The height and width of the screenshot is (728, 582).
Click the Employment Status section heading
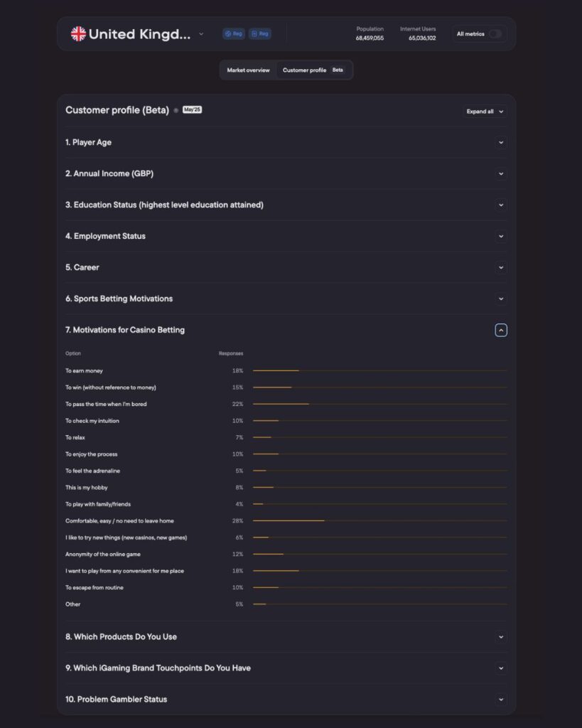105,236
